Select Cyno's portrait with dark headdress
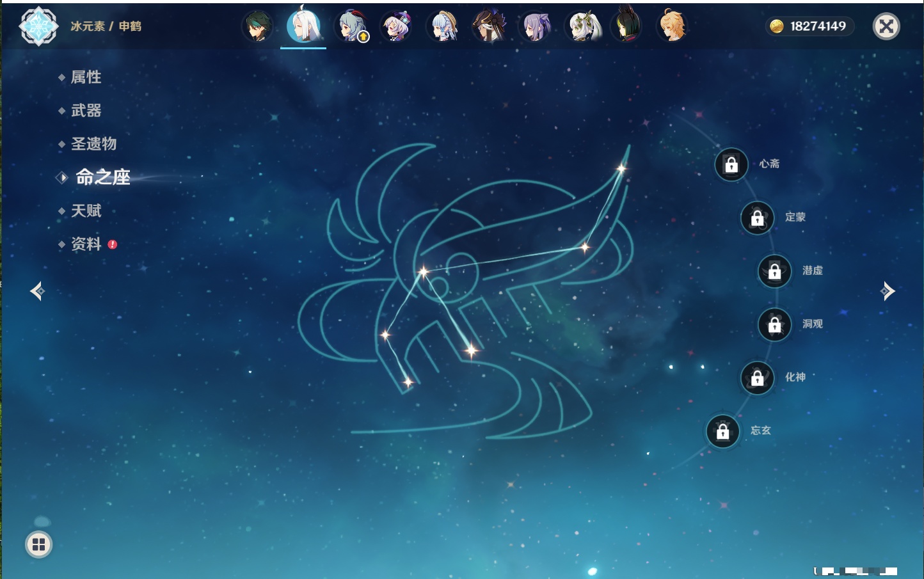The image size is (924, 579). click(x=489, y=26)
